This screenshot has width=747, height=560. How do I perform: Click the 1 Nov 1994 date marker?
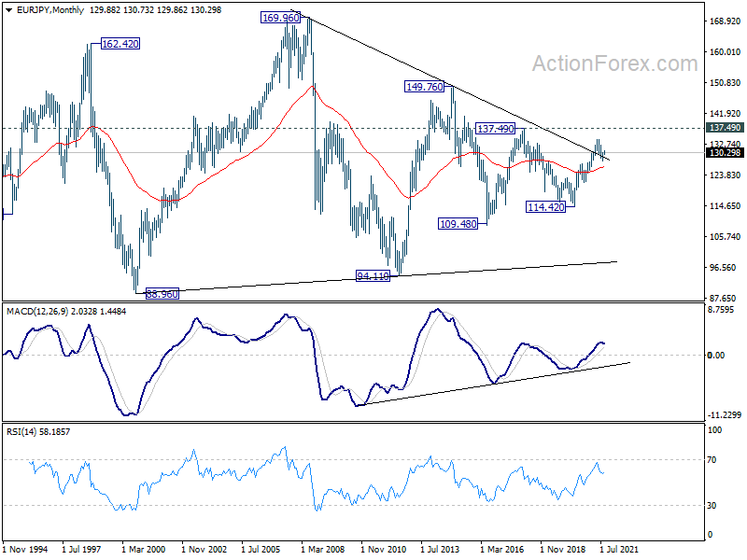[26, 549]
